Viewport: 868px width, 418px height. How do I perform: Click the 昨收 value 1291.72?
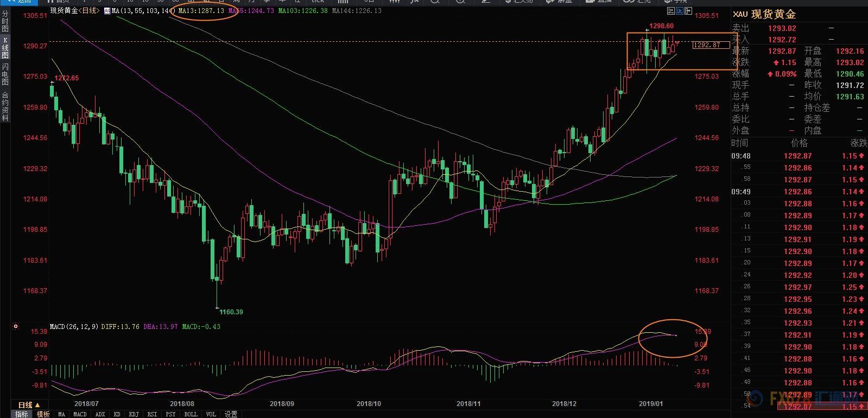click(x=850, y=85)
